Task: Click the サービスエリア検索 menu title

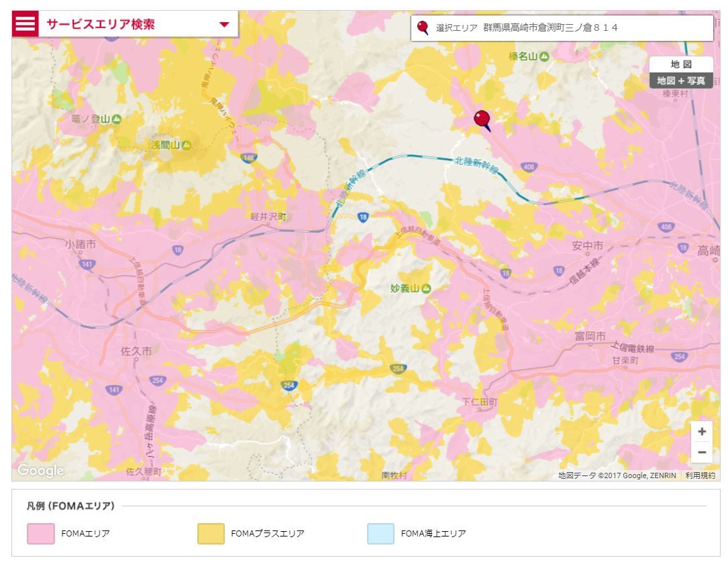Action: [101, 25]
